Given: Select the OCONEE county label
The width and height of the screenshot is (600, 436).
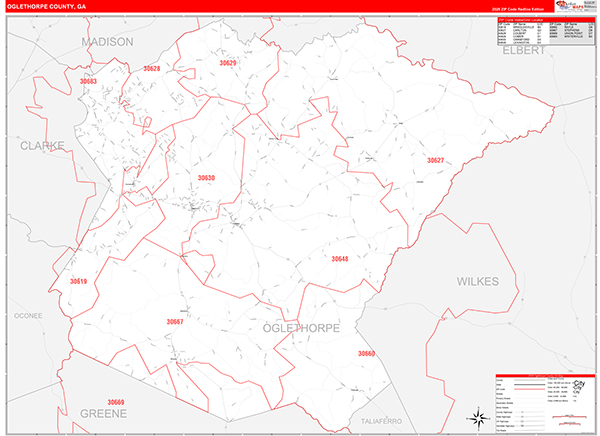Looking at the screenshot, I should [28, 316].
